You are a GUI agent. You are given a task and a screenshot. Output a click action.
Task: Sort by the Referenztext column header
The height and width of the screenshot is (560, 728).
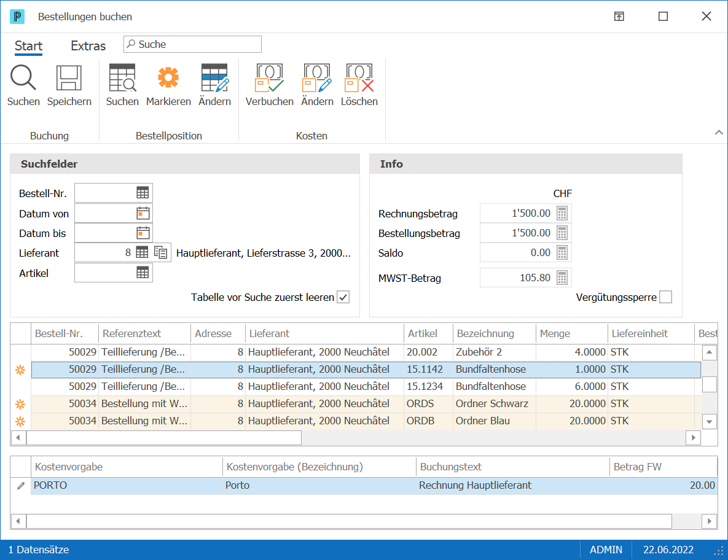tap(144, 333)
